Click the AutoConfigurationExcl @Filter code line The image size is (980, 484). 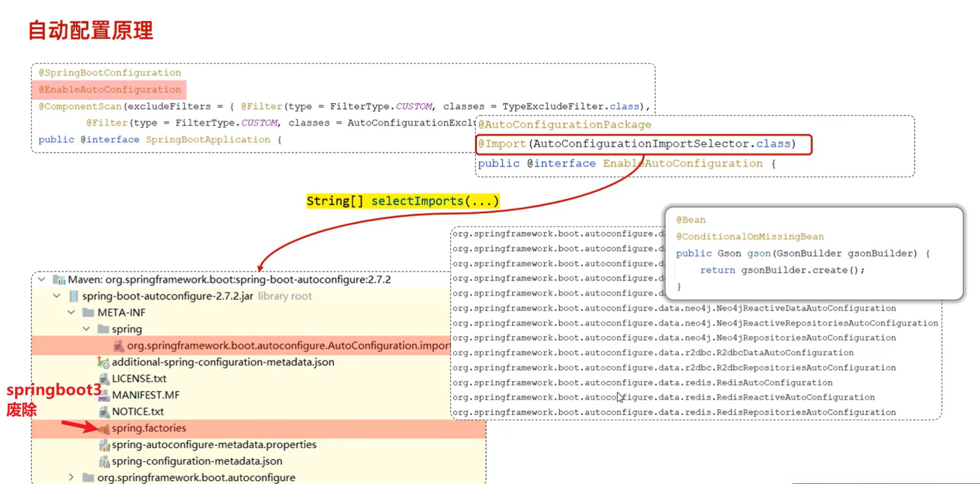click(281, 123)
